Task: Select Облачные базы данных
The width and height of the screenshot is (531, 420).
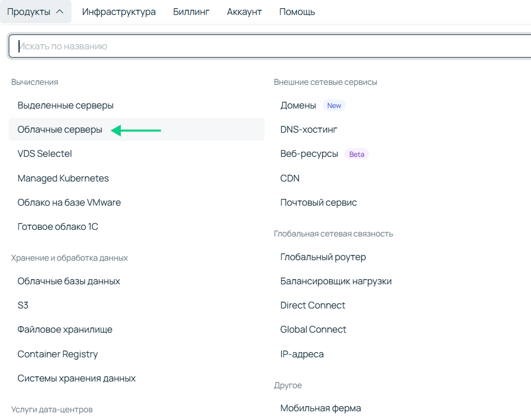Action: pyautogui.click(x=69, y=281)
